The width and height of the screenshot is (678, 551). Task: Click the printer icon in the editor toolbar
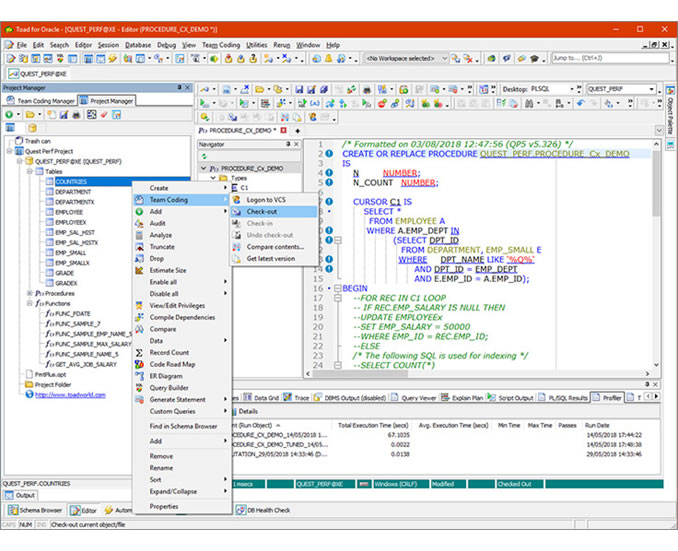coord(367,90)
